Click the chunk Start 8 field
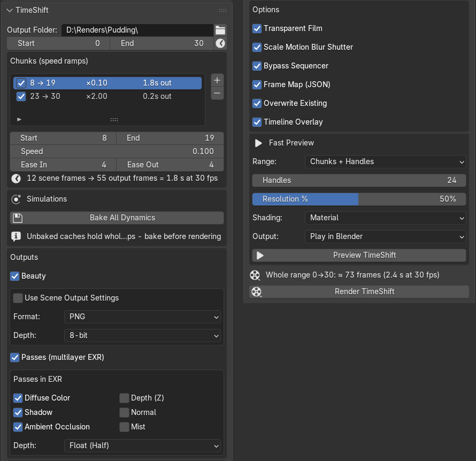This screenshot has width=476, height=461. coord(63,138)
